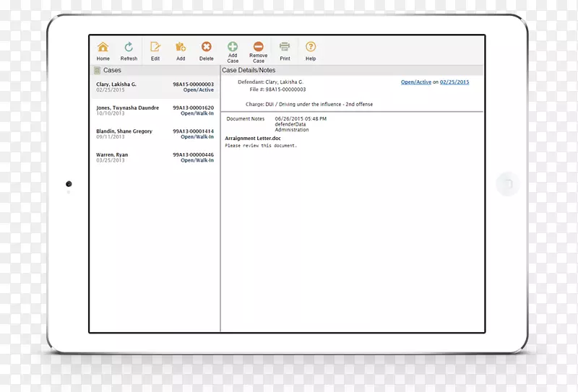Select the Clary, Lakisha G. case
Screen dimensions: 578x392
tap(116, 84)
